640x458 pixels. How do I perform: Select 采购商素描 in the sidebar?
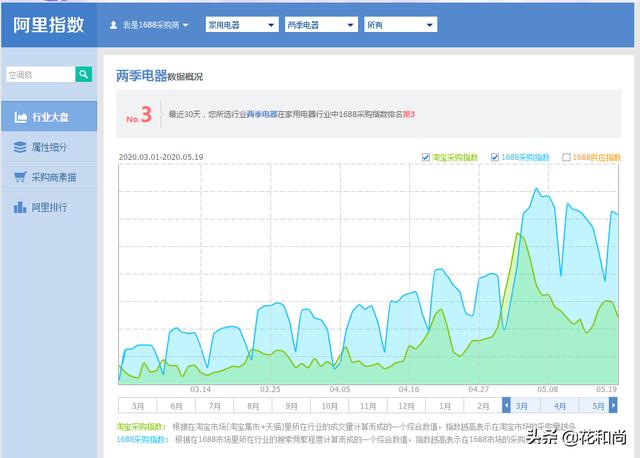pos(49,177)
